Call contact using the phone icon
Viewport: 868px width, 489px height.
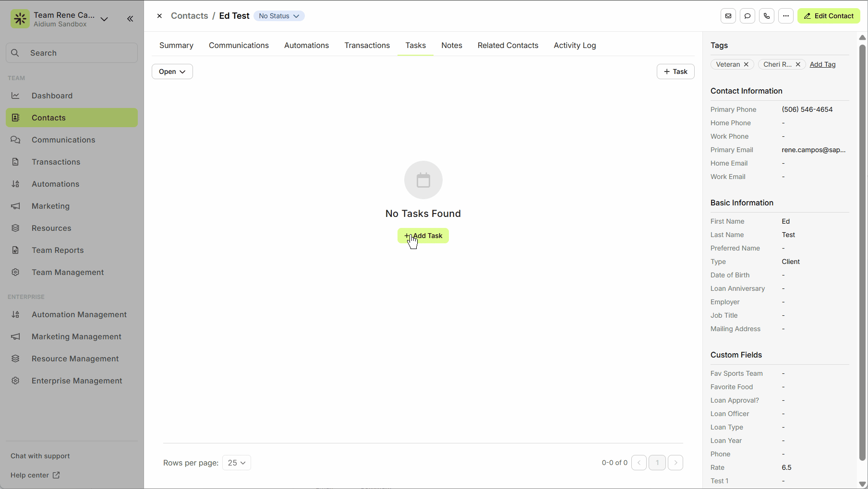pos(766,16)
